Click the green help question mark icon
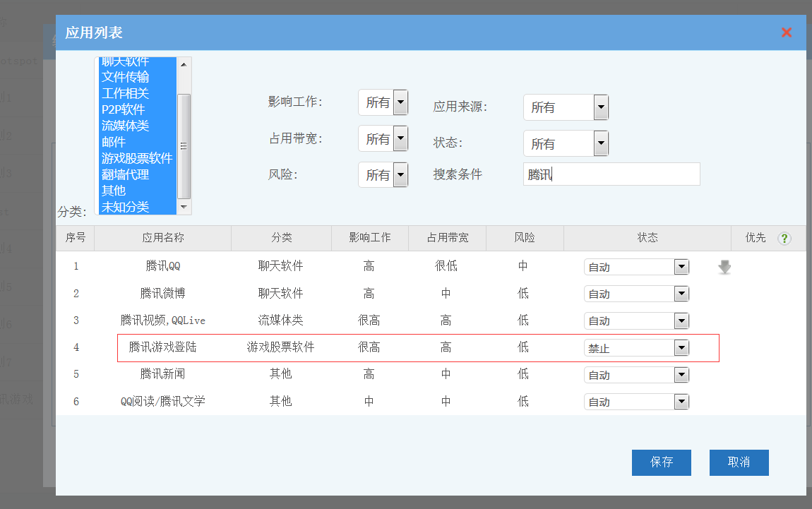The image size is (812, 509). click(784, 239)
